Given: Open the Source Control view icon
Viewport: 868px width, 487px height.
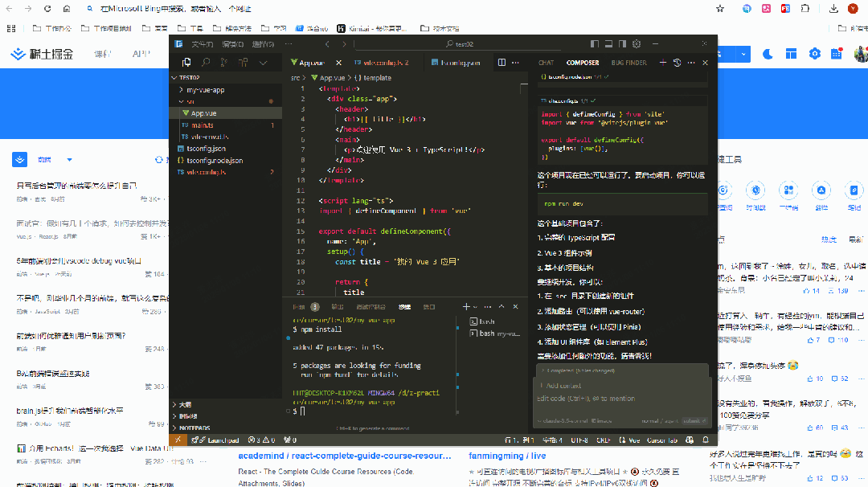Looking at the screenshot, I should tap(224, 63).
